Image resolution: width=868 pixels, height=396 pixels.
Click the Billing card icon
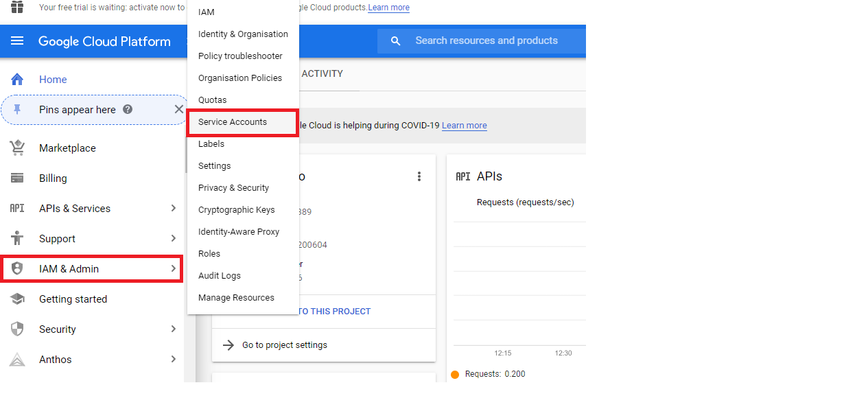coord(17,178)
